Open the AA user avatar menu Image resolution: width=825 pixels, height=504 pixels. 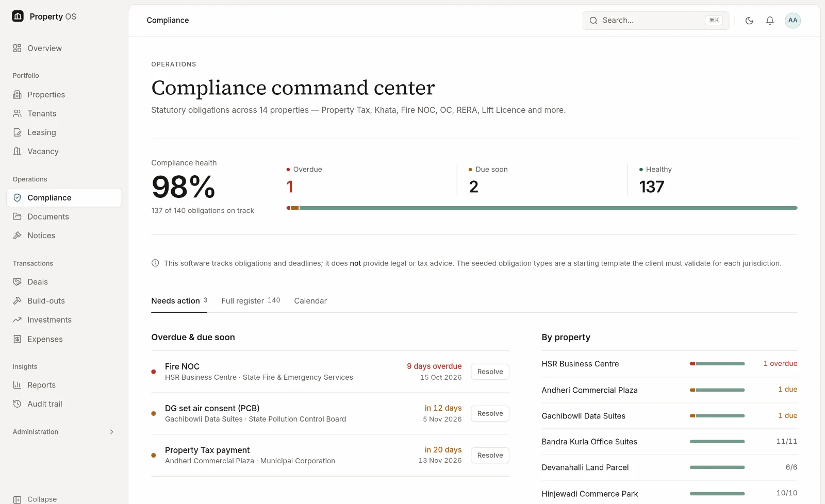793,21
